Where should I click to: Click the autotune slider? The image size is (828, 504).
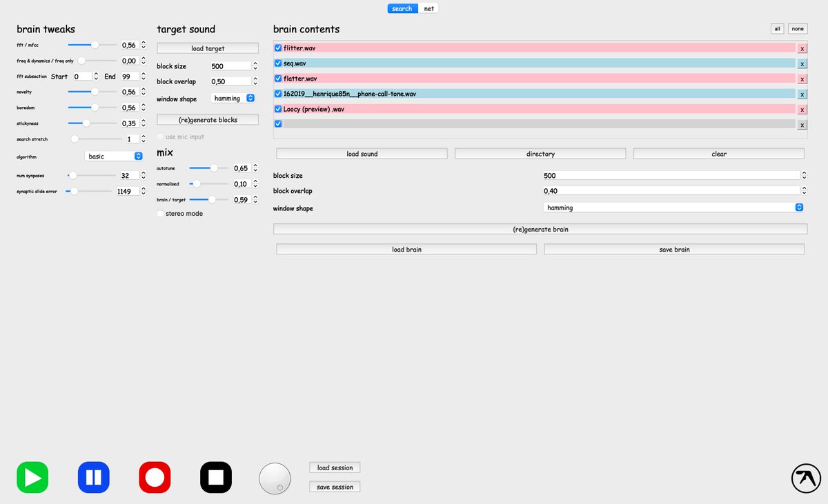tap(209, 168)
